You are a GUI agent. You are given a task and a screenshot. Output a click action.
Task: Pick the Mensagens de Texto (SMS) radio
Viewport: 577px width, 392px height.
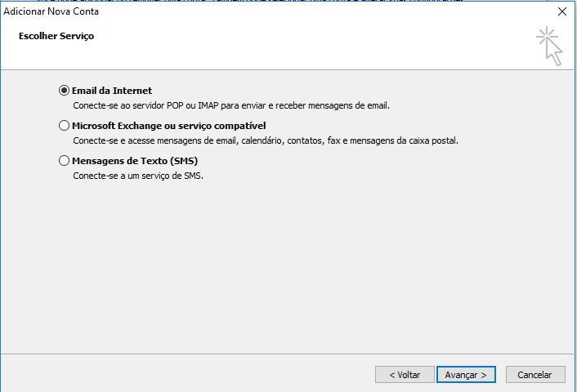(x=64, y=161)
